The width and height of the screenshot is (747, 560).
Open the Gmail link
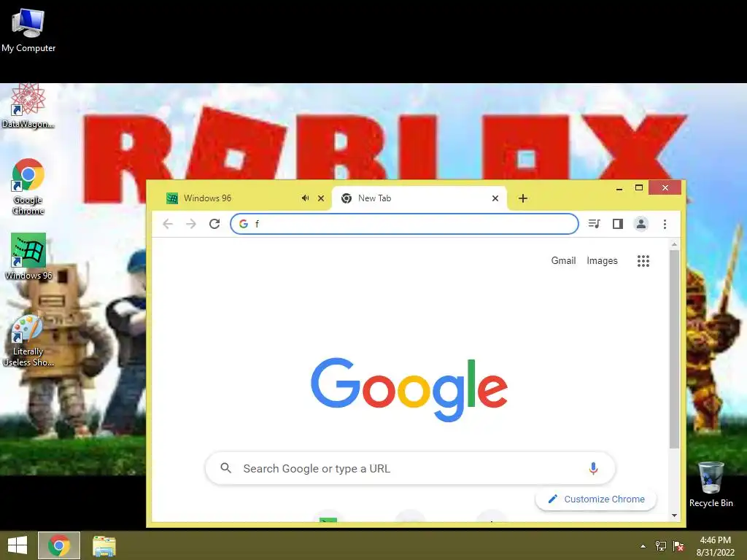click(x=564, y=260)
